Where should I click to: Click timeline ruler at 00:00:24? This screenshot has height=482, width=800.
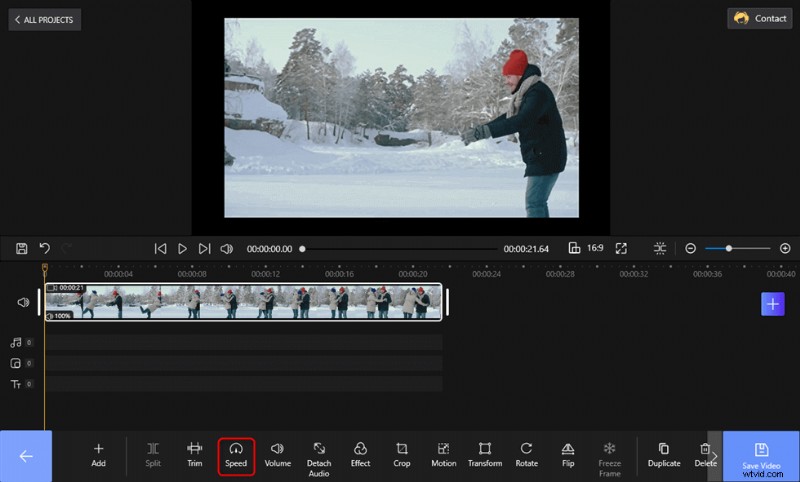[486, 274]
